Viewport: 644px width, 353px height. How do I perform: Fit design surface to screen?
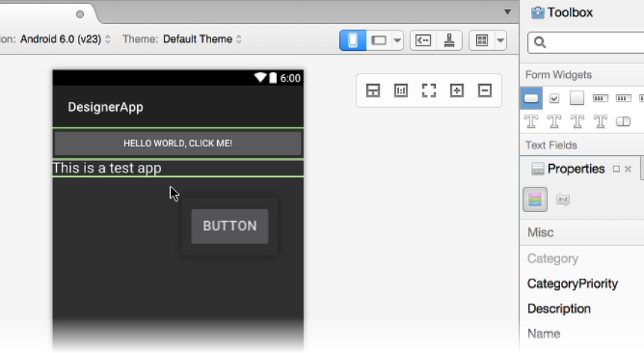click(x=429, y=91)
